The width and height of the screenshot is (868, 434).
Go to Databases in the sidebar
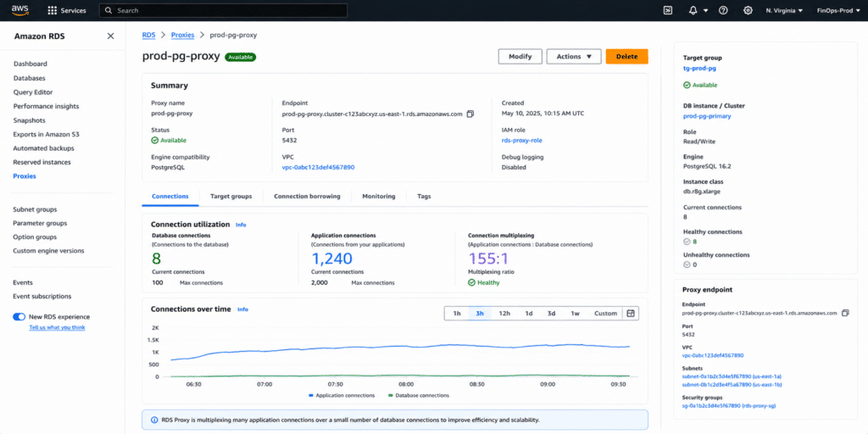30,79
